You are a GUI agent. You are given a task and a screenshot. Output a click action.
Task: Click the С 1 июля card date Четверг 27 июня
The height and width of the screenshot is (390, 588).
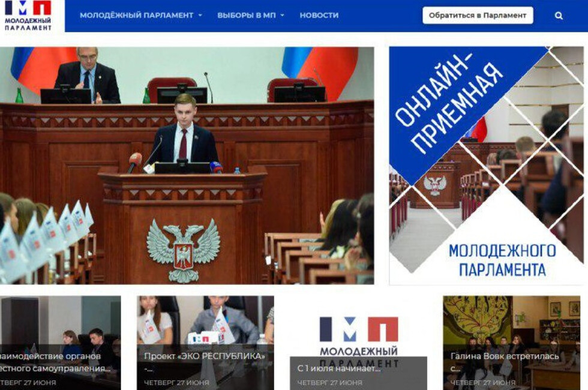click(330, 383)
